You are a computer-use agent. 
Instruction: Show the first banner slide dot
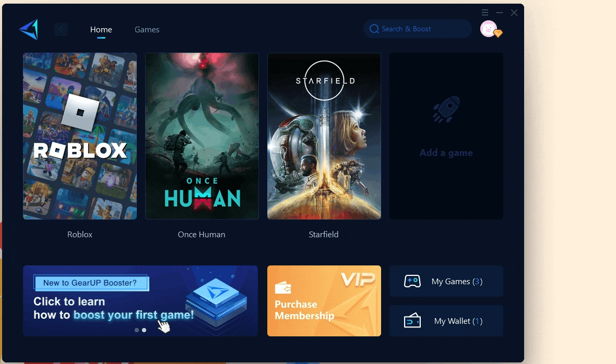point(137,330)
